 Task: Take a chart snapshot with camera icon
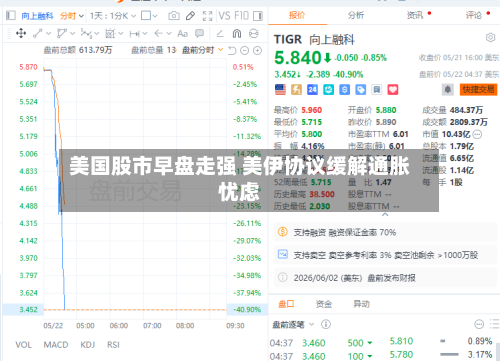(x=174, y=16)
